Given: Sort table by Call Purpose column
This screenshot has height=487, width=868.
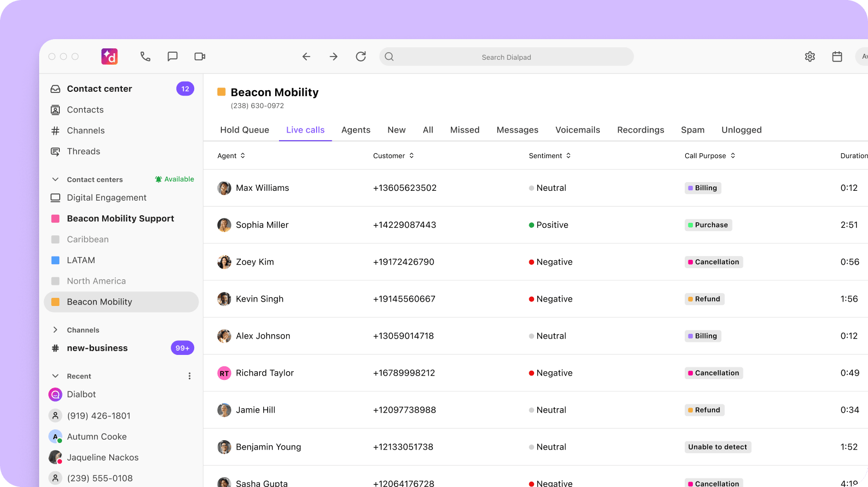Looking at the screenshot, I should (710, 155).
